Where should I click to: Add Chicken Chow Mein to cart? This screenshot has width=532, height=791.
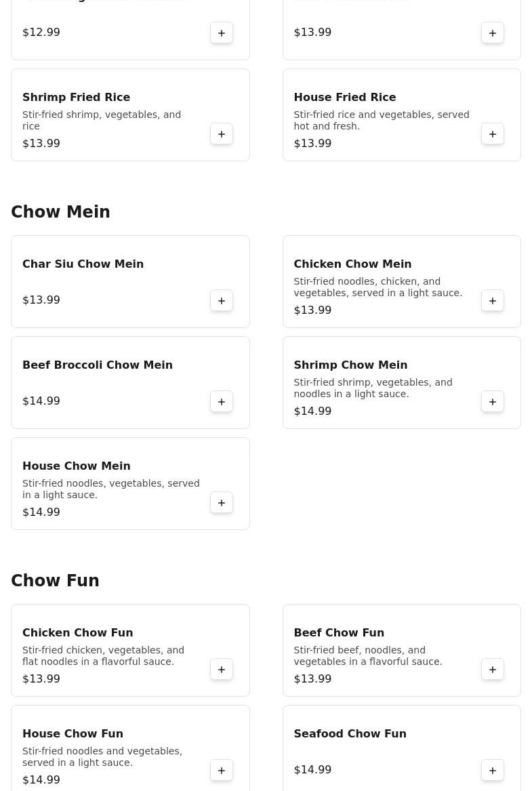coord(493,301)
